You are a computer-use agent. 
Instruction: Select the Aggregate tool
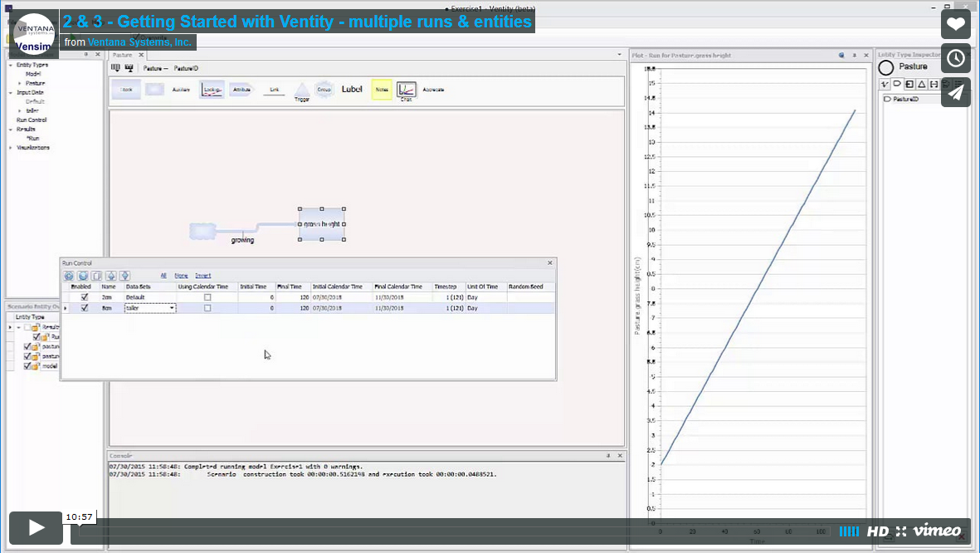tap(433, 90)
